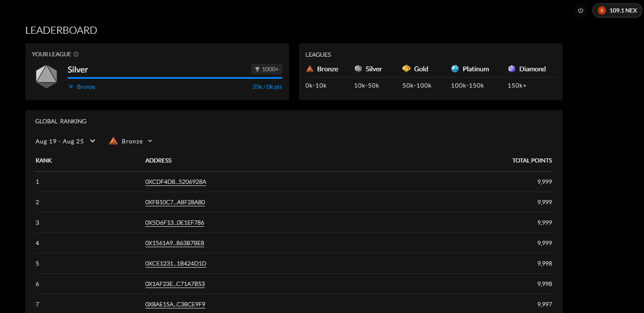644x313 pixels.
Task: Open address 0XCDF4D8...5206928A
Action: (175, 182)
